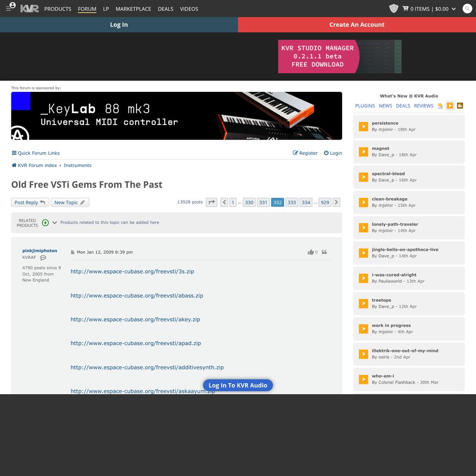Play the i-was-cured-alright track
Viewport: 476px width, 476px height.
(x=363, y=278)
